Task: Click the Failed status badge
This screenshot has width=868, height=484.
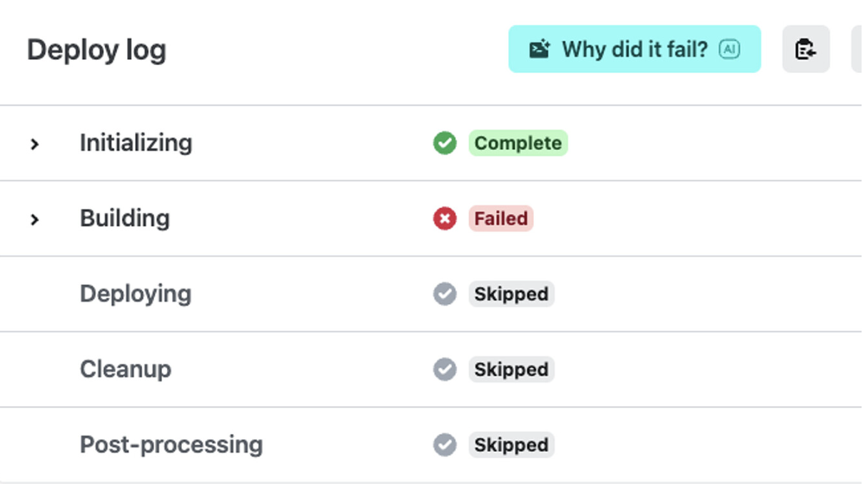Action: 500,218
